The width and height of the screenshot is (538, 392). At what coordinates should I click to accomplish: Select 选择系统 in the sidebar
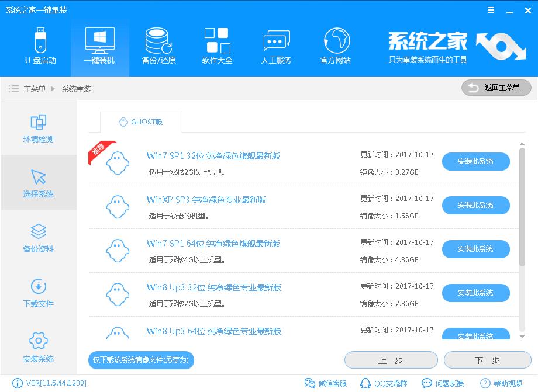(x=38, y=182)
